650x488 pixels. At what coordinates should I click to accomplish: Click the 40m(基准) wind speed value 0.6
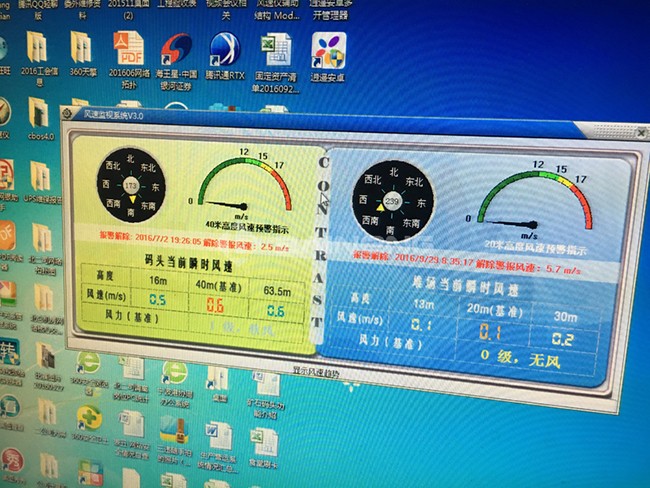pyautogui.click(x=214, y=306)
